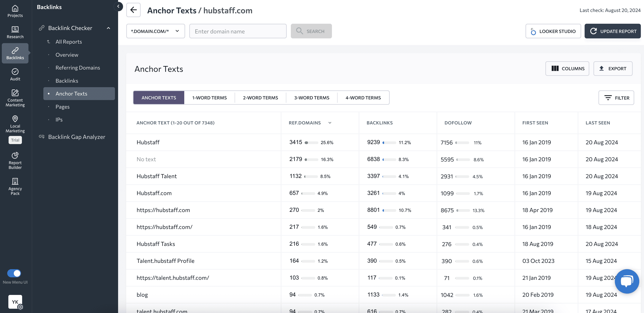Click the Backlinks column header

tap(380, 123)
